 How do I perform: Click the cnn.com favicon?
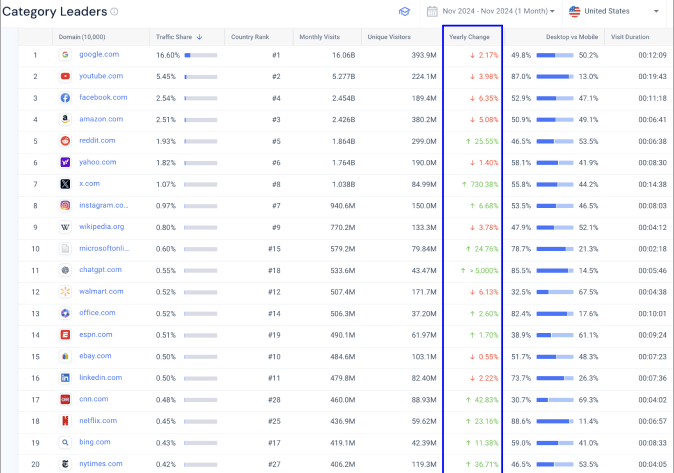click(65, 399)
